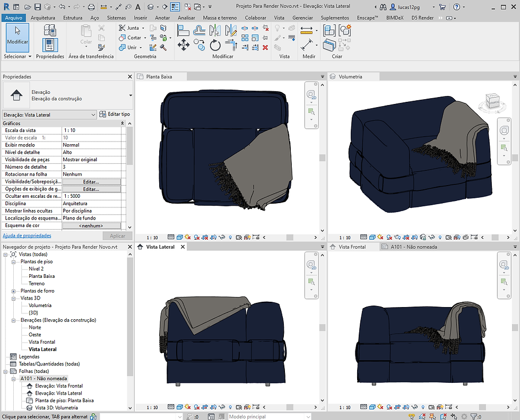The width and height of the screenshot is (520, 420).
Task: Click the Text (A) icon in quick access toolbar
Action: coord(138,7)
